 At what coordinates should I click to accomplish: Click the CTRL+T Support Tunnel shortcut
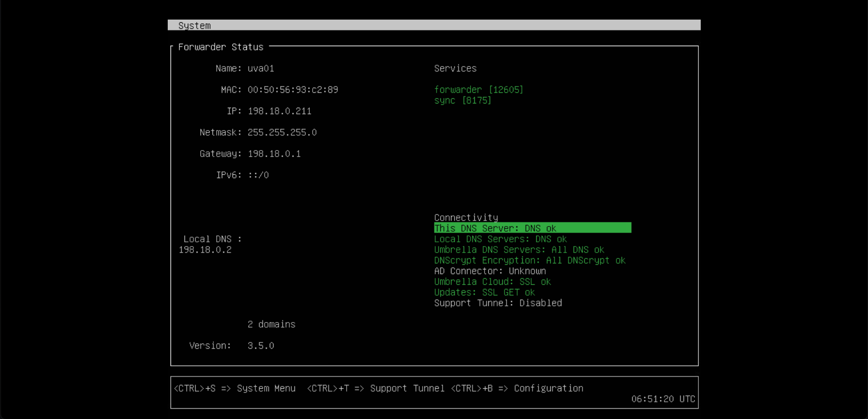tap(376, 388)
